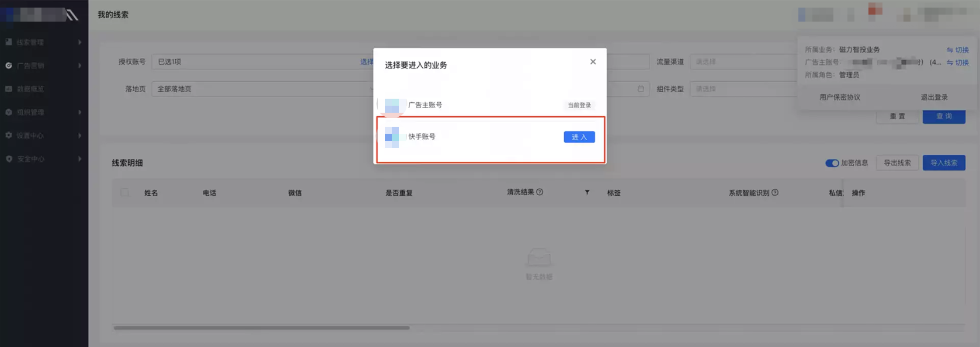The width and height of the screenshot is (980, 347).
Task: Click horizontal scrollbar under the table
Action: pyautogui.click(x=262, y=328)
